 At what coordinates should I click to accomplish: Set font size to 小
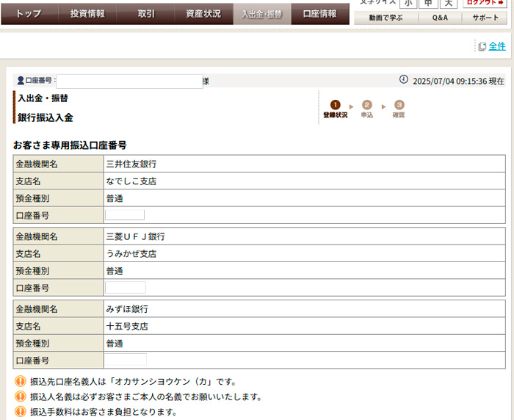pos(407,4)
